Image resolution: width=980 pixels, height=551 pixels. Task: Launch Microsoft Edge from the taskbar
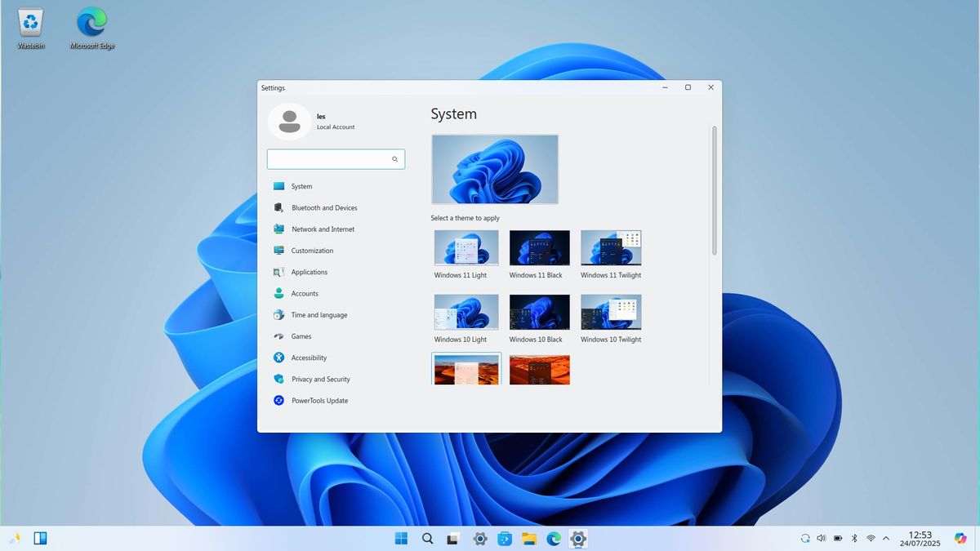point(554,538)
